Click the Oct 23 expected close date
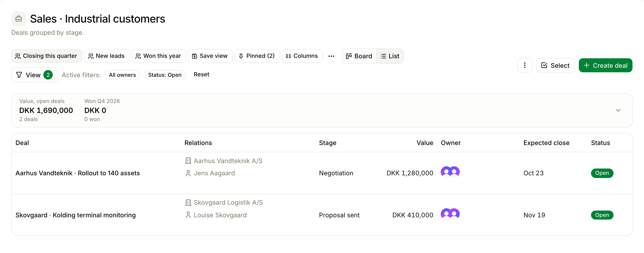This screenshot has height=253, width=644. (x=533, y=173)
